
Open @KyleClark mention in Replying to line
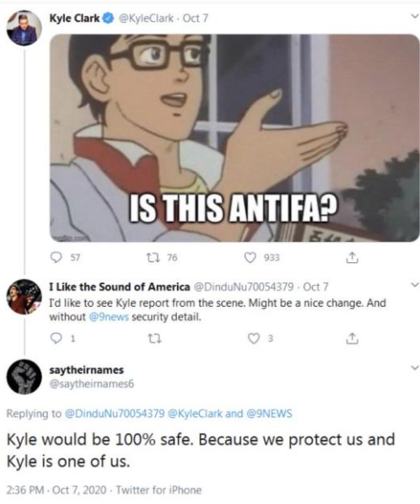[195, 413]
